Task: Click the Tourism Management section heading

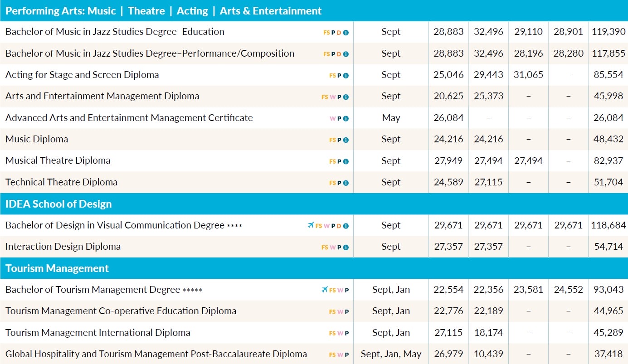Action: pyautogui.click(x=57, y=268)
